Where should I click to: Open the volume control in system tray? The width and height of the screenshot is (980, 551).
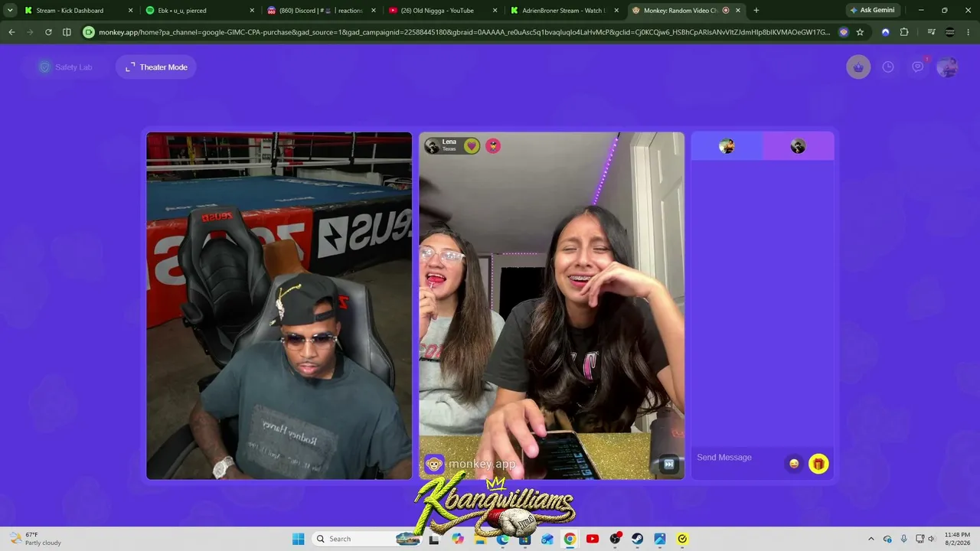point(931,539)
